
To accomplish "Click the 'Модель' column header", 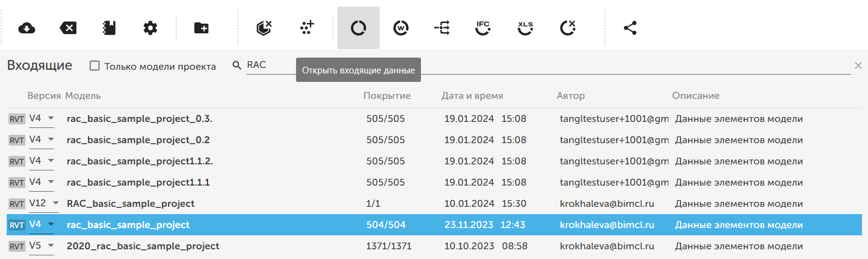I will coord(83,96).
